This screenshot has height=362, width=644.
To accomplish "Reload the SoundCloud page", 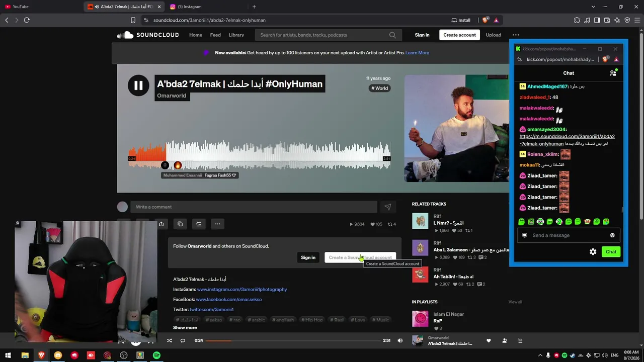I will point(27,20).
